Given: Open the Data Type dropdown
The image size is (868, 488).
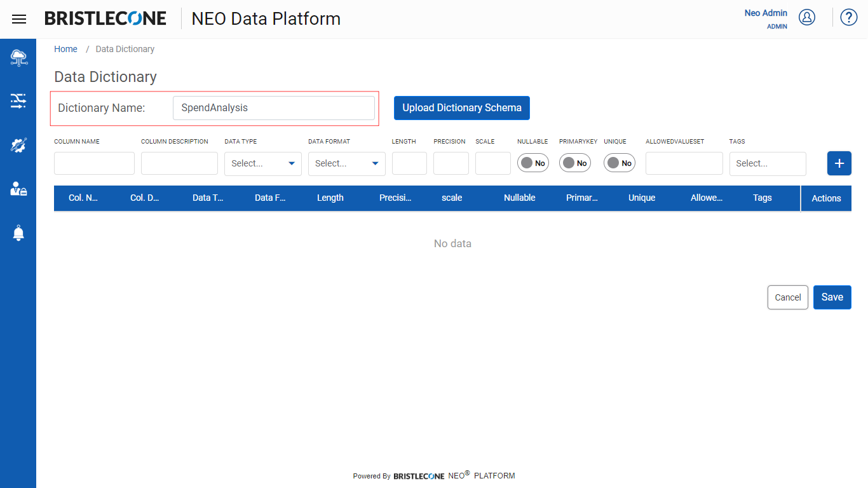Looking at the screenshot, I should tap(263, 164).
